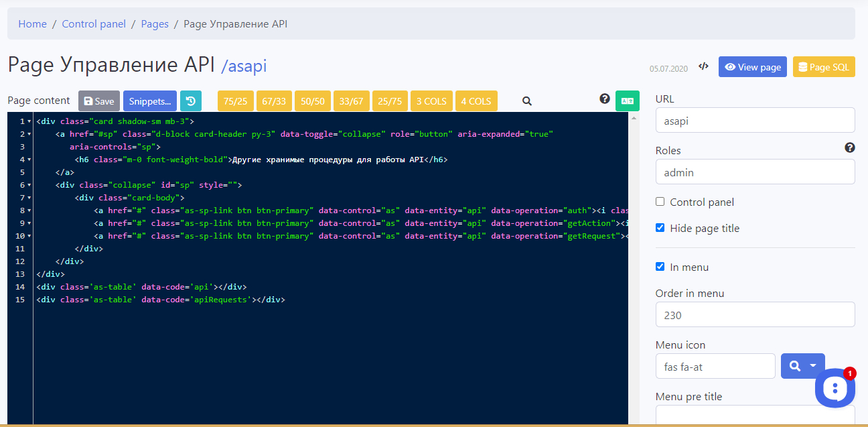Toggle the Control panel checkbox
The image size is (868, 427).
(x=660, y=202)
